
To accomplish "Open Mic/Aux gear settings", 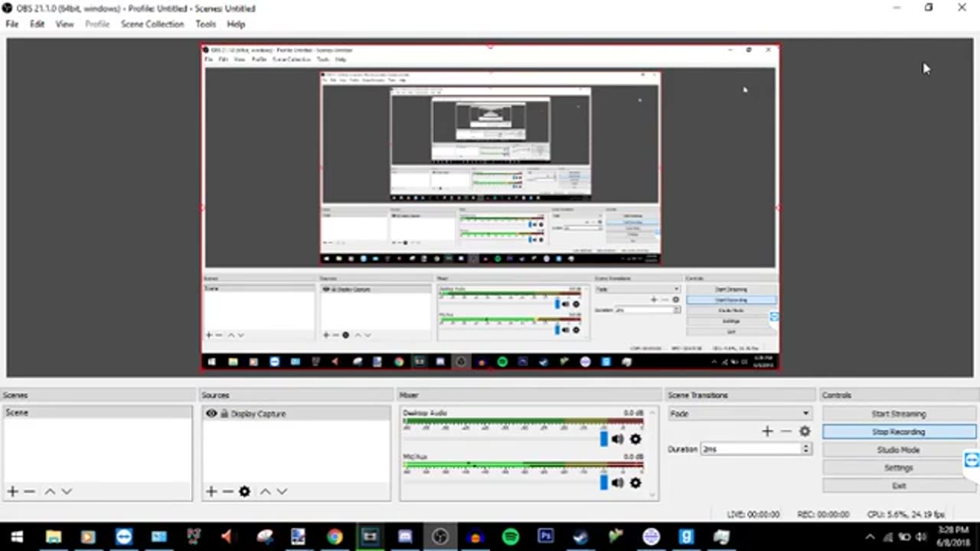I will [635, 483].
